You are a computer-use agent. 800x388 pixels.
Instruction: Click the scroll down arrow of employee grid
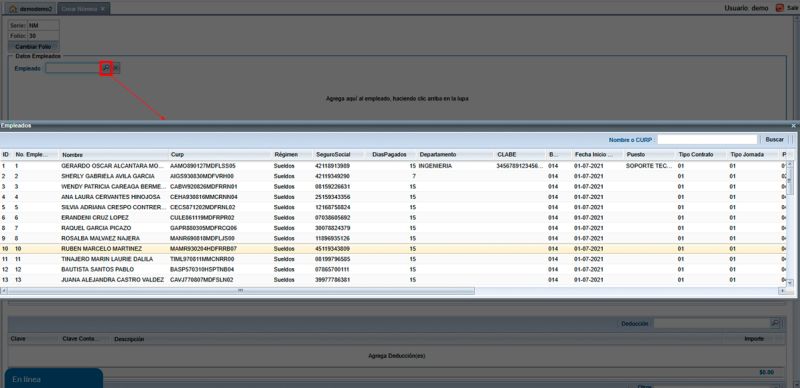click(790, 282)
